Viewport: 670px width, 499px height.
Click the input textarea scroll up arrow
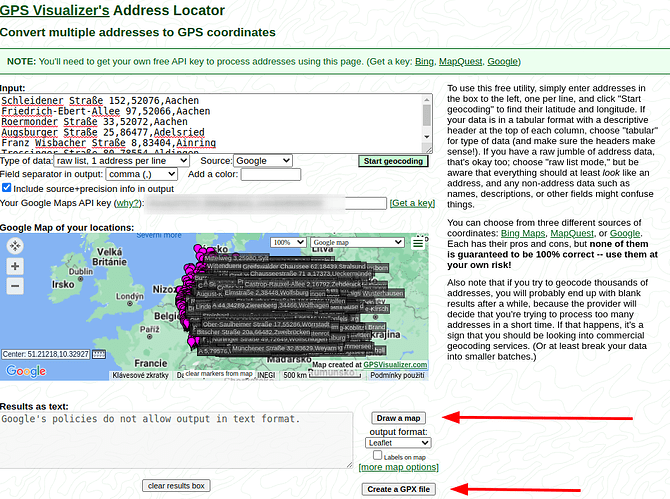pyautogui.click(x=427, y=100)
